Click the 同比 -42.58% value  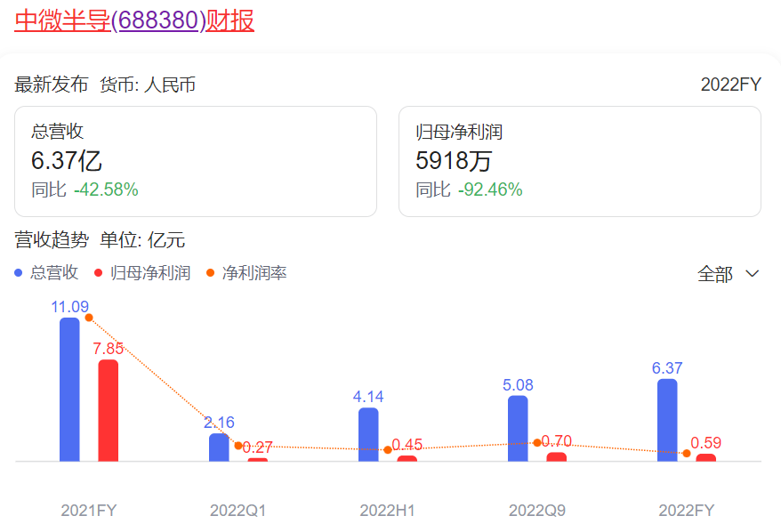(x=85, y=189)
